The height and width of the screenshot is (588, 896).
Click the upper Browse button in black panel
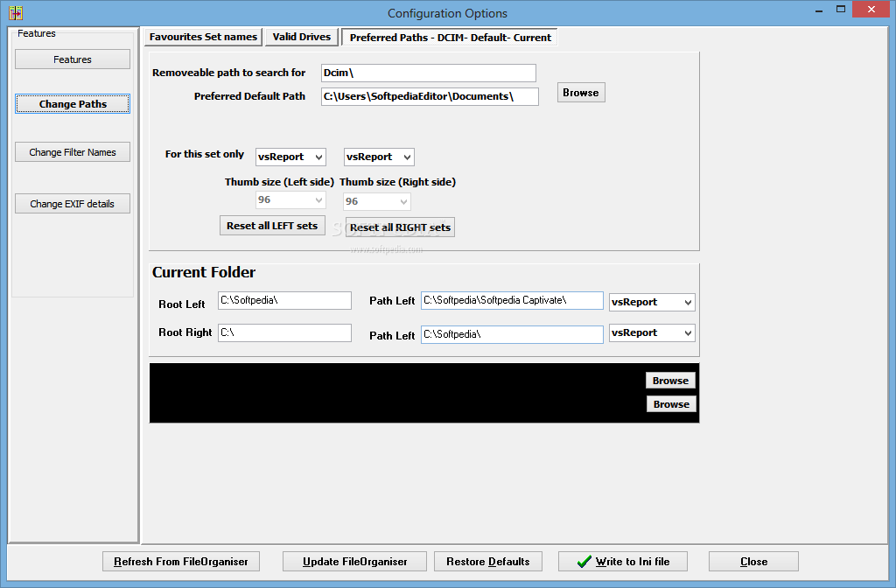(671, 381)
